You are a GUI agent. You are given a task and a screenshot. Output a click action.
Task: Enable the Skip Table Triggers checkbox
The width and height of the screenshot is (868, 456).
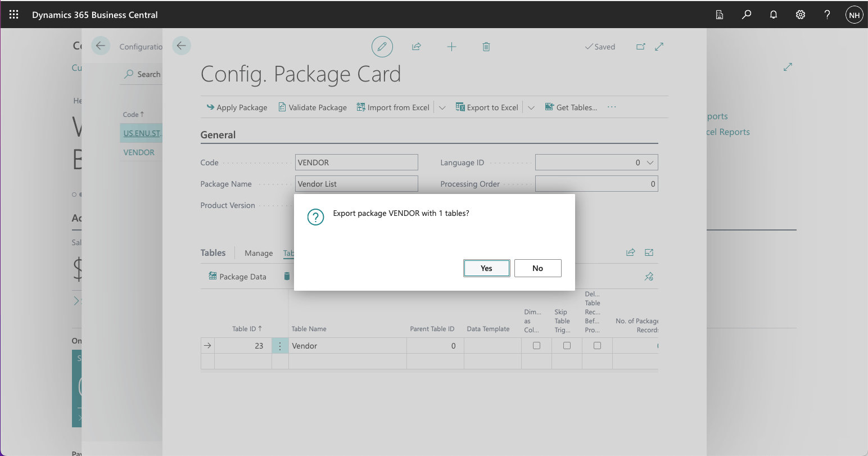567,346
